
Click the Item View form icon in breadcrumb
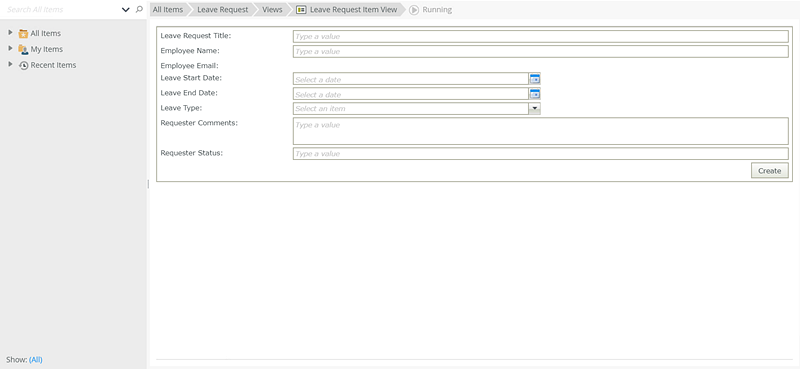302,10
